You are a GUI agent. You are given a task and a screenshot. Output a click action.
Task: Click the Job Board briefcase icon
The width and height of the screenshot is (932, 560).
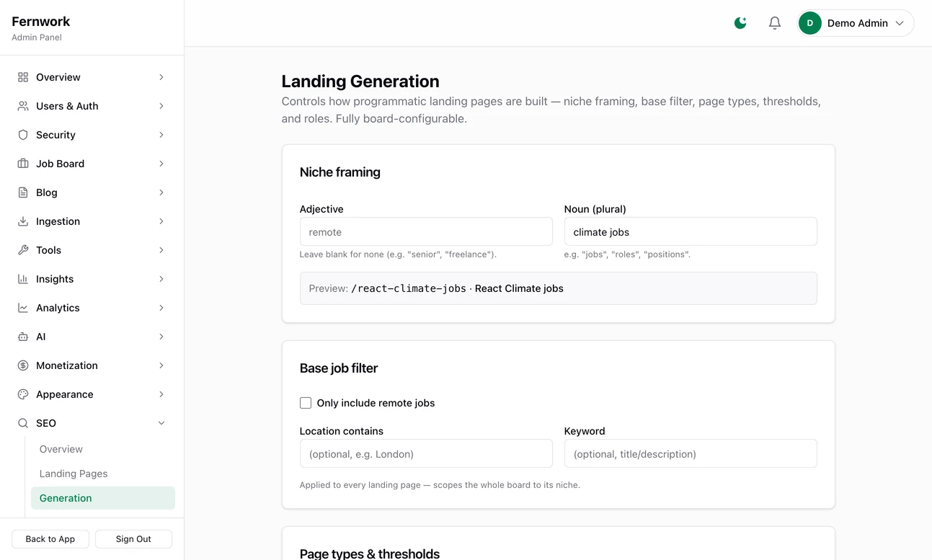23,164
